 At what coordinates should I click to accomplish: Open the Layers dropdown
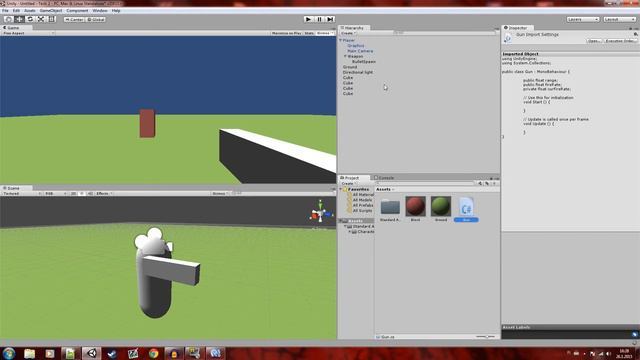582,19
